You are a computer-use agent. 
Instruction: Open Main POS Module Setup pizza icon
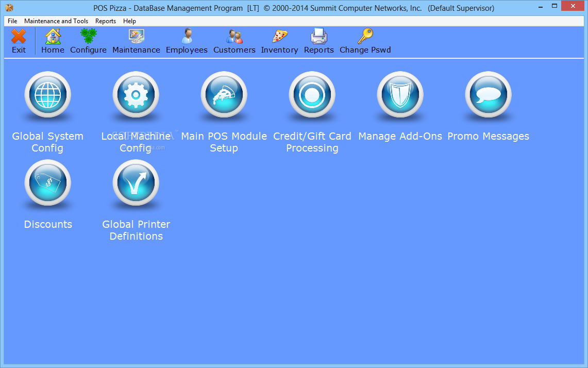[224, 94]
